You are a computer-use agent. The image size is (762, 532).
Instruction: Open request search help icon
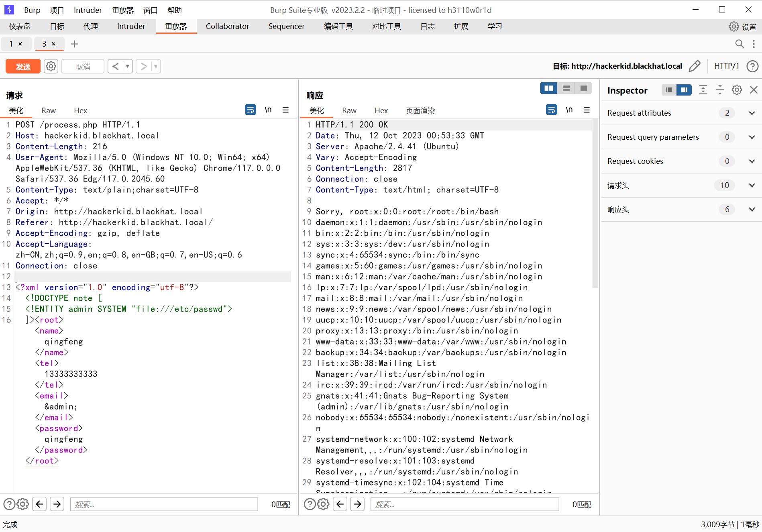pos(9,504)
